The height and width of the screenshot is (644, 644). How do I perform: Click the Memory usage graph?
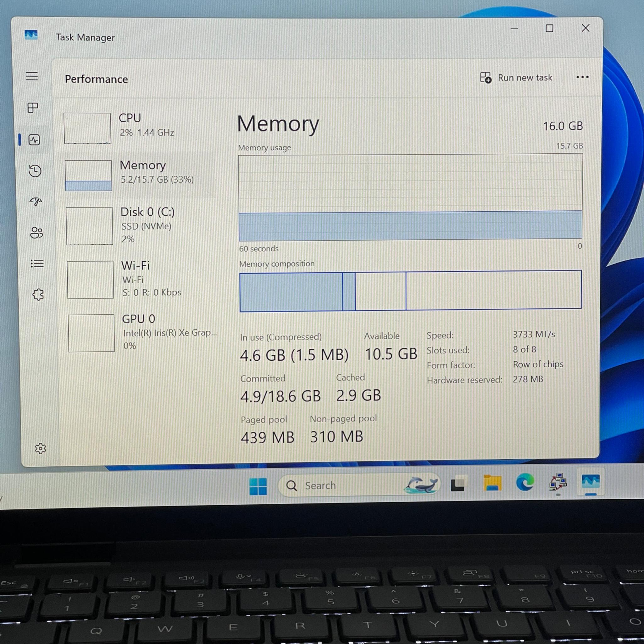pos(410,197)
